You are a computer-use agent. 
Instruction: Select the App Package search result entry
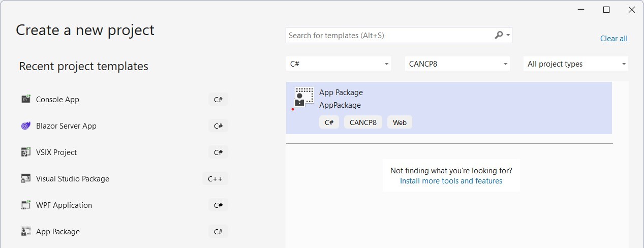click(449, 108)
